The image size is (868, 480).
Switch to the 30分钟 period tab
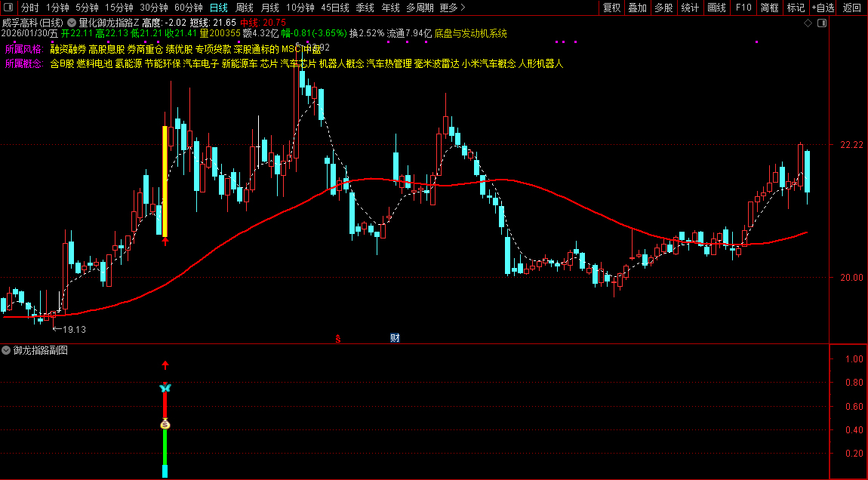pos(154,8)
